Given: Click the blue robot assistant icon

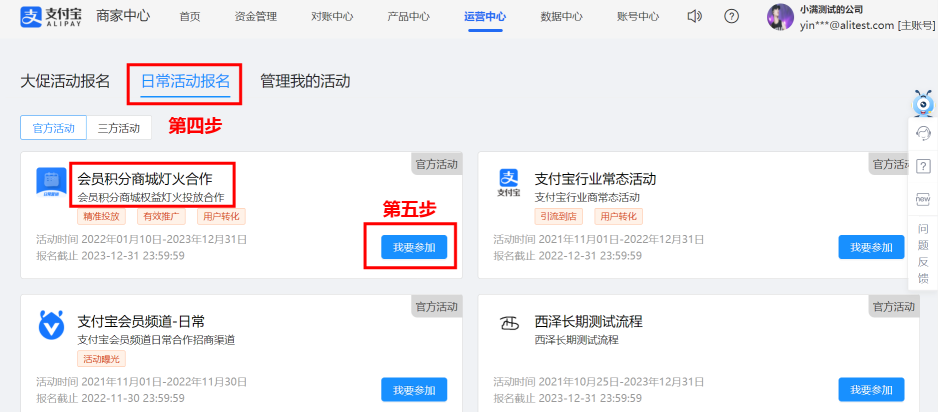Looking at the screenshot, I should click(x=924, y=103).
